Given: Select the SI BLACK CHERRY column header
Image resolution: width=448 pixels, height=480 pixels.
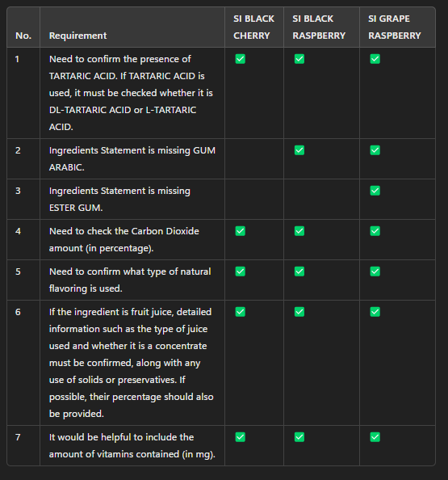Looking at the screenshot, I should pyautogui.click(x=253, y=27).
